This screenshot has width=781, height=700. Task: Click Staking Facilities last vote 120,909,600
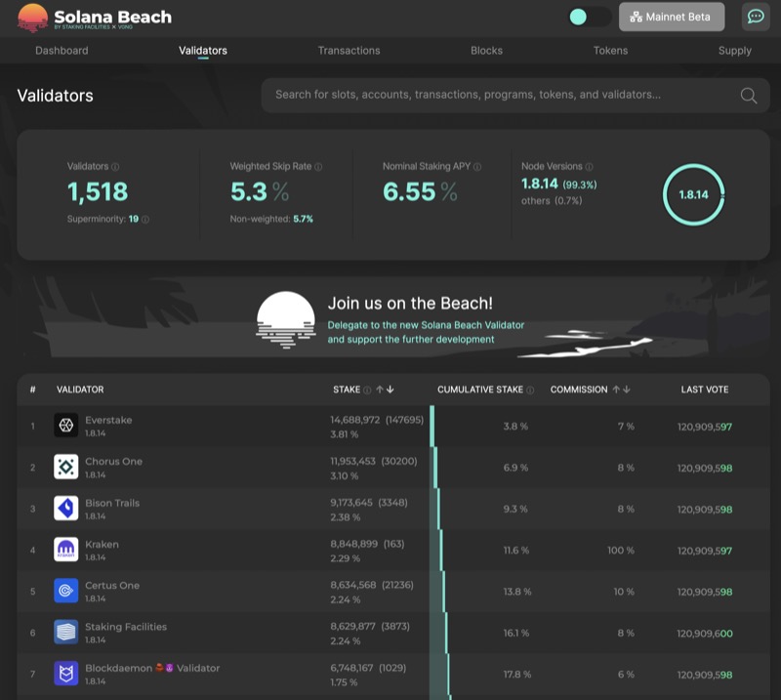click(x=705, y=634)
